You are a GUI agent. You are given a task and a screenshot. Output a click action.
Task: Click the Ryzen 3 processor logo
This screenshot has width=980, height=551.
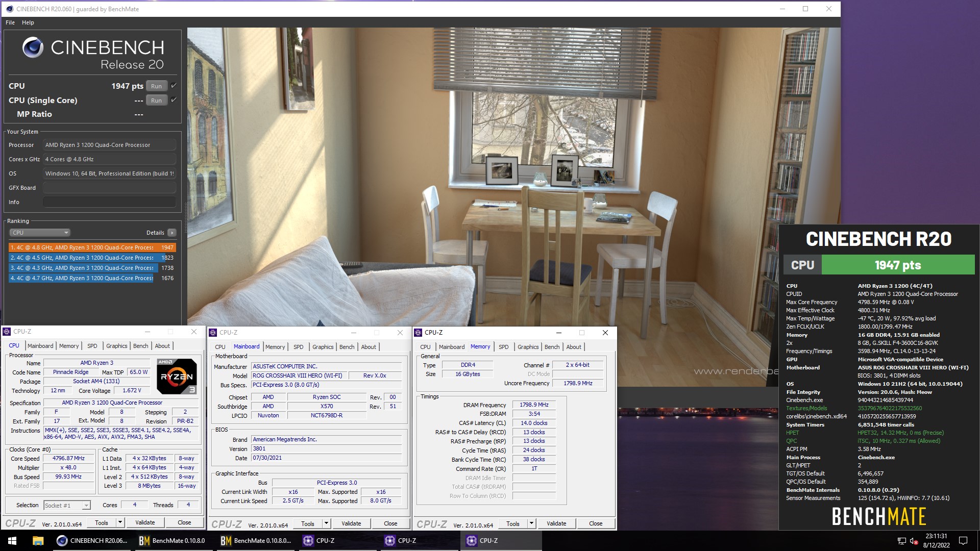coord(177,377)
